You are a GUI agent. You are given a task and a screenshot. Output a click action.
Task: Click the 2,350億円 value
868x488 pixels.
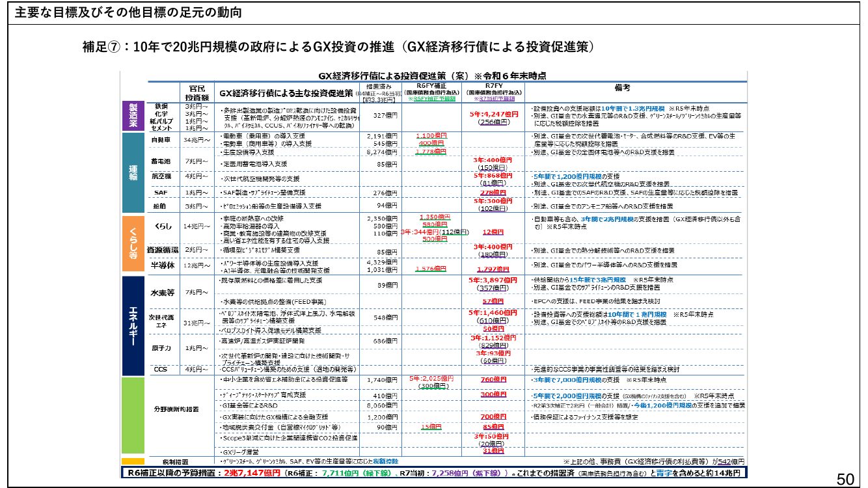382,219
